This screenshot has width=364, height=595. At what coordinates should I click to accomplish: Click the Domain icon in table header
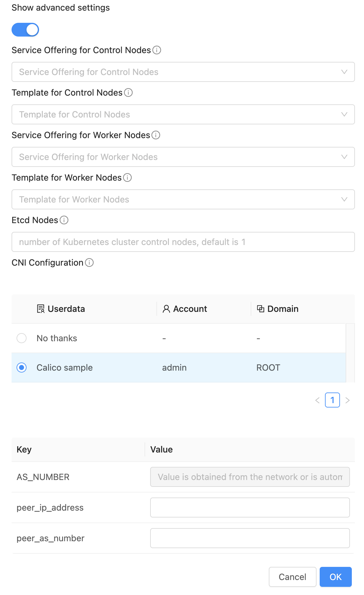[x=260, y=309]
